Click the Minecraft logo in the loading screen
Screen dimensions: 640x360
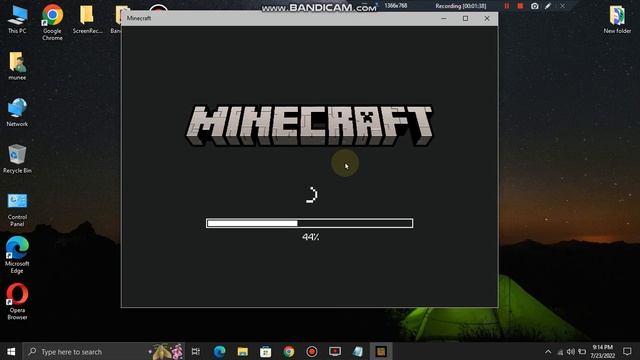(x=309, y=126)
